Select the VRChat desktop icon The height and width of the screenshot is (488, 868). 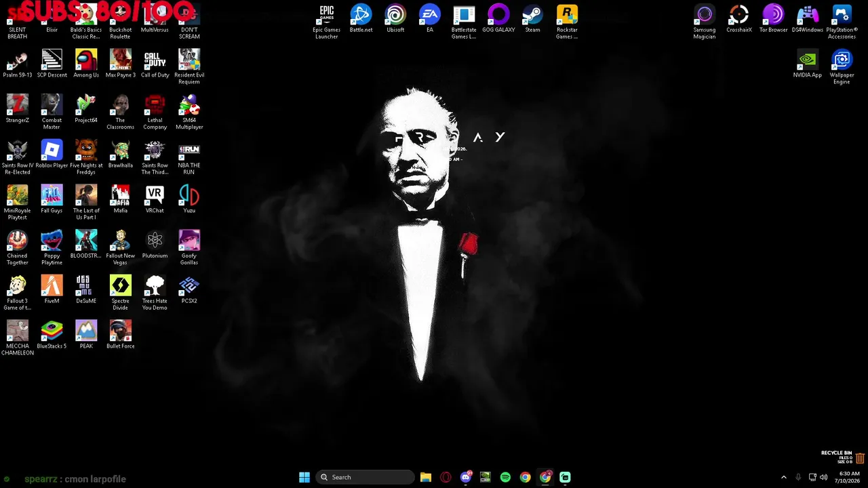[155, 200]
